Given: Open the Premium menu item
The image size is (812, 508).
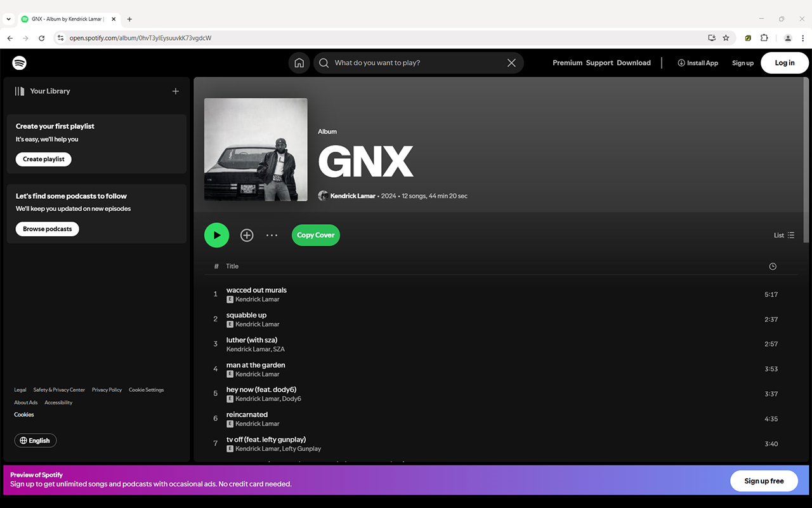Looking at the screenshot, I should [566, 62].
